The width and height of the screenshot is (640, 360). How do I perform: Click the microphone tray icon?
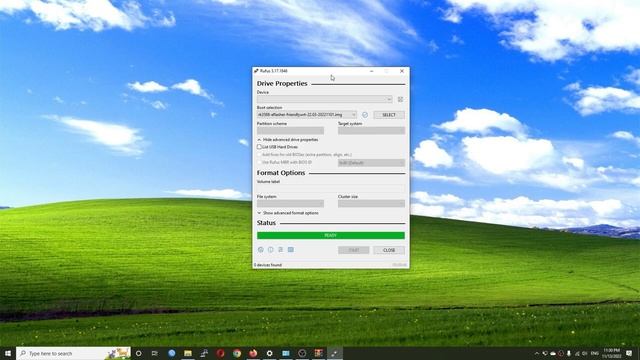click(x=569, y=353)
